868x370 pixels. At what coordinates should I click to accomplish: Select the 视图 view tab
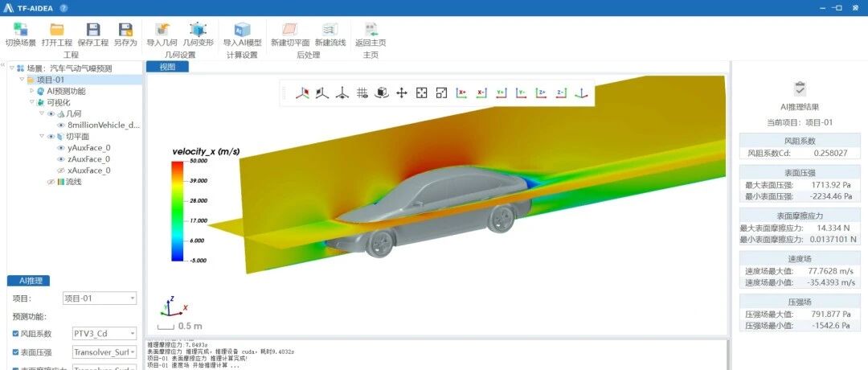tap(167, 67)
